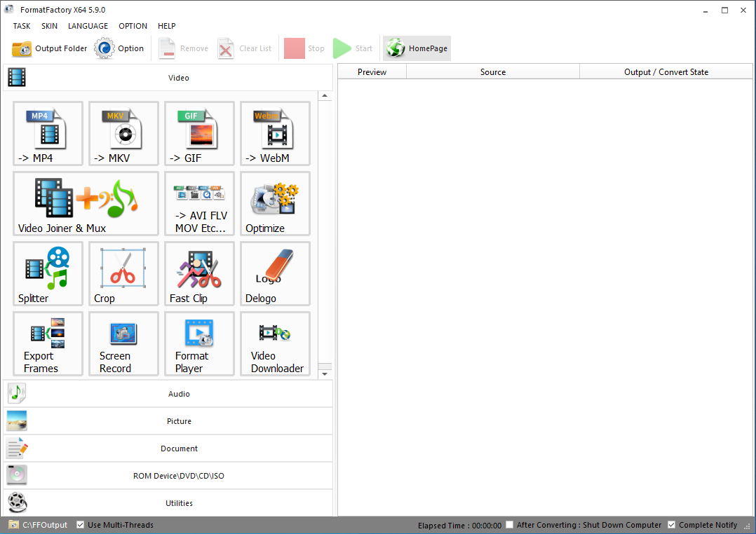Open the LANGUAGE menu
The height and width of the screenshot is (534, 756).
[x=88, y=26]
